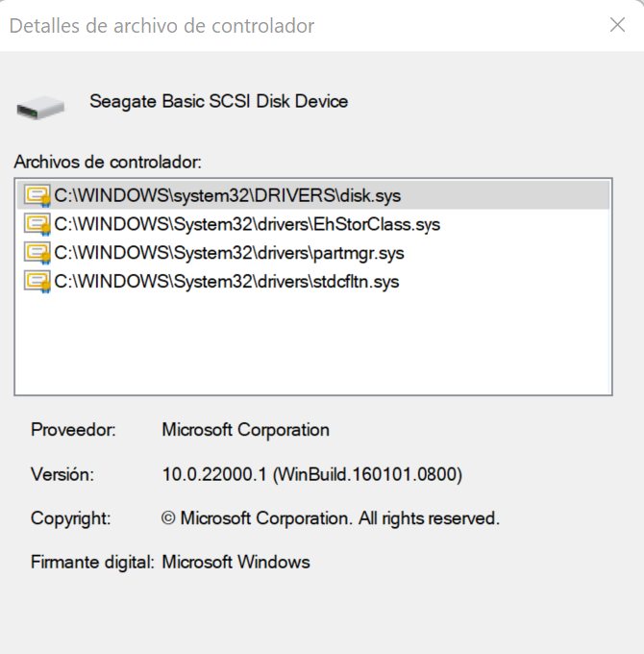Click the Proveedor label
The image size is (644, 654).
(73, 430)
